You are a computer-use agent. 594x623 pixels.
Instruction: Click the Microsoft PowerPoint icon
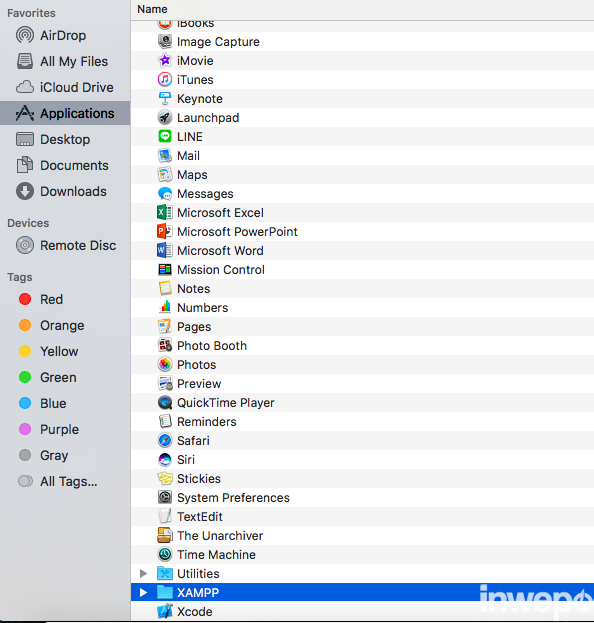165,231
